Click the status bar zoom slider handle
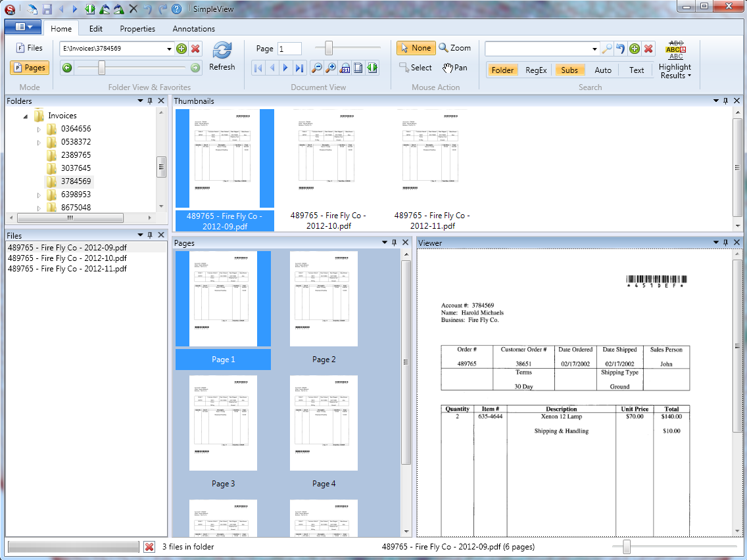The width and height of the screenshot is (747, 560). [627, 547]
